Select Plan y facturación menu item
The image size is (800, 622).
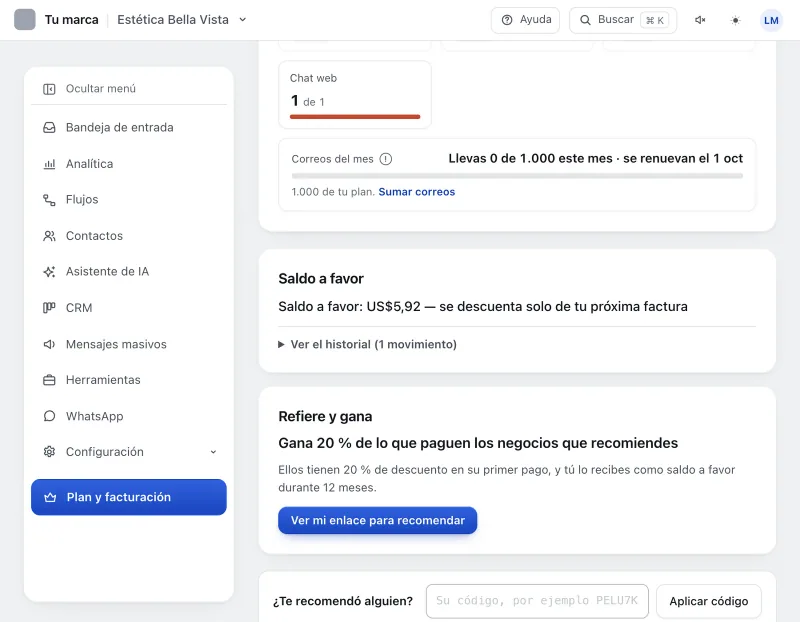pos(129,497)
